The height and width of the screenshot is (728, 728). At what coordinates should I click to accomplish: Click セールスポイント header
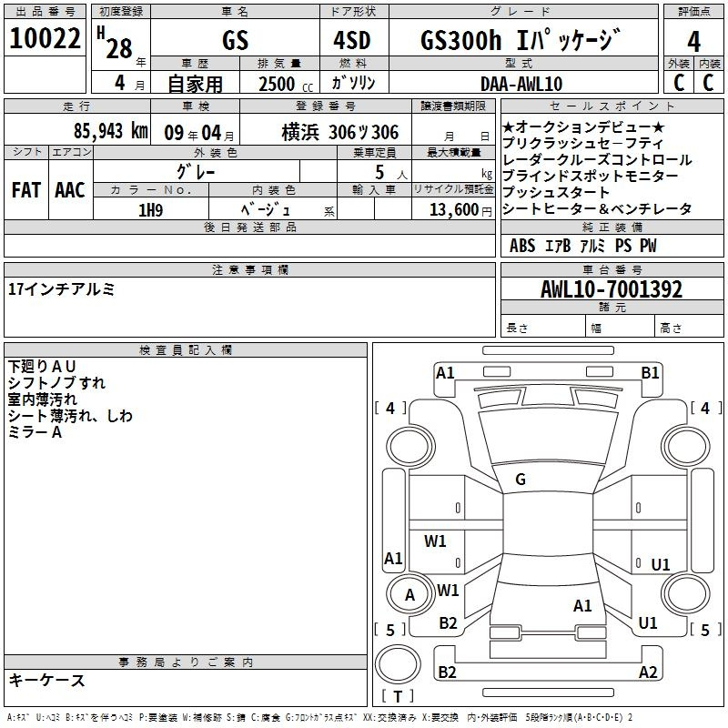click(612, 106)
